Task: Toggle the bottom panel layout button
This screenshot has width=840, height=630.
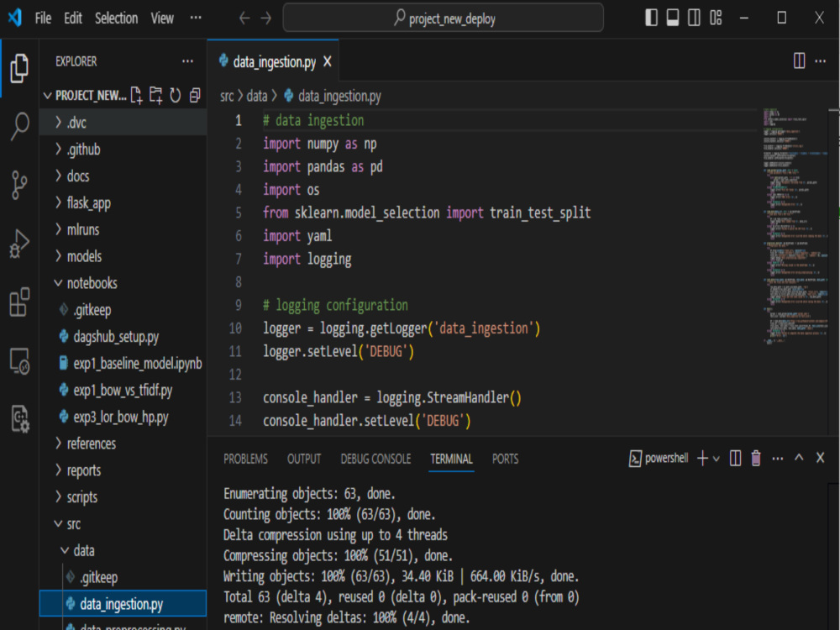Action: click(673, 18)
